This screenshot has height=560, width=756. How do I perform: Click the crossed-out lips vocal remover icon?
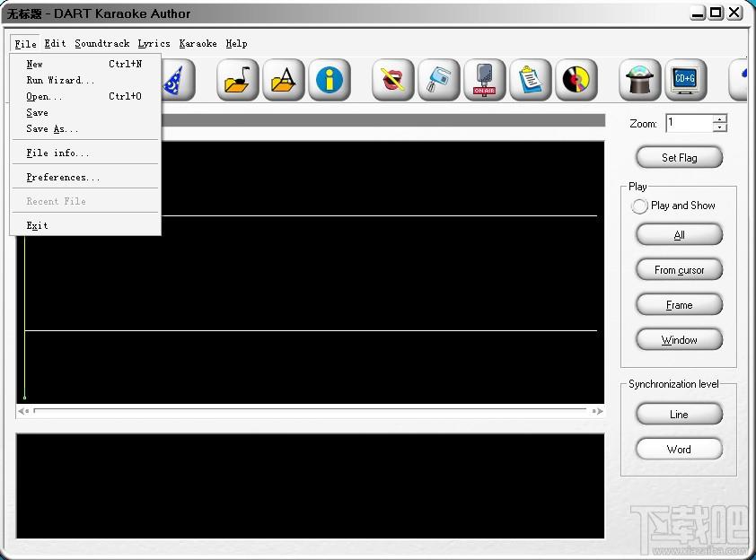pos(393,80)
